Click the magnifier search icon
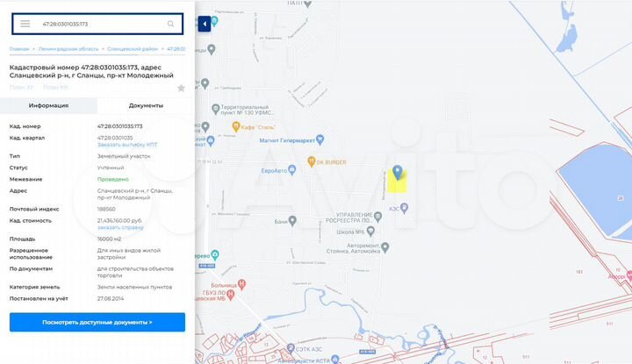Screen dimensions: 632x364 (x=170, y=24)
